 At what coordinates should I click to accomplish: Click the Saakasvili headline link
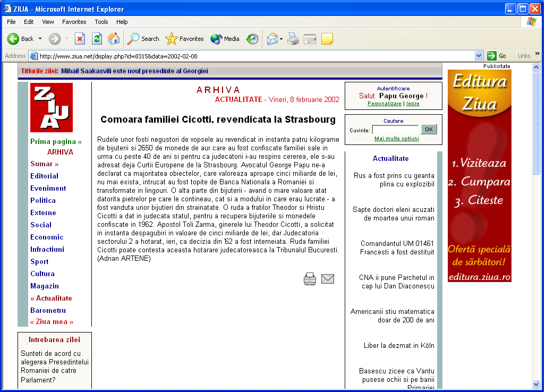(x=134, y=71)
